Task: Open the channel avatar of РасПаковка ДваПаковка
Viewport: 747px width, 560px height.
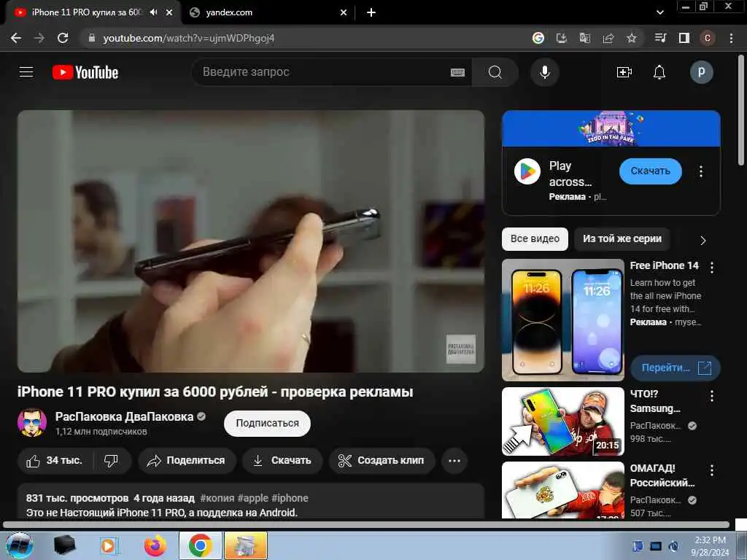Action: coord(32,422)
